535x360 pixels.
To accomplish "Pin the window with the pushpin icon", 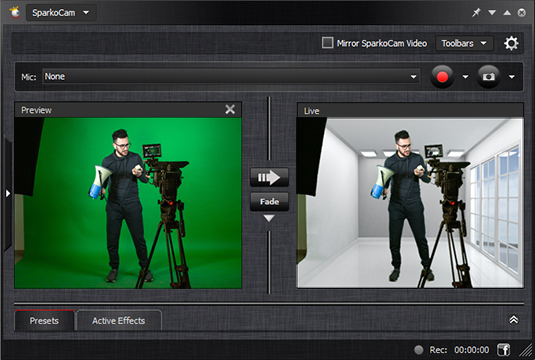I will click(x=476, y=13).
